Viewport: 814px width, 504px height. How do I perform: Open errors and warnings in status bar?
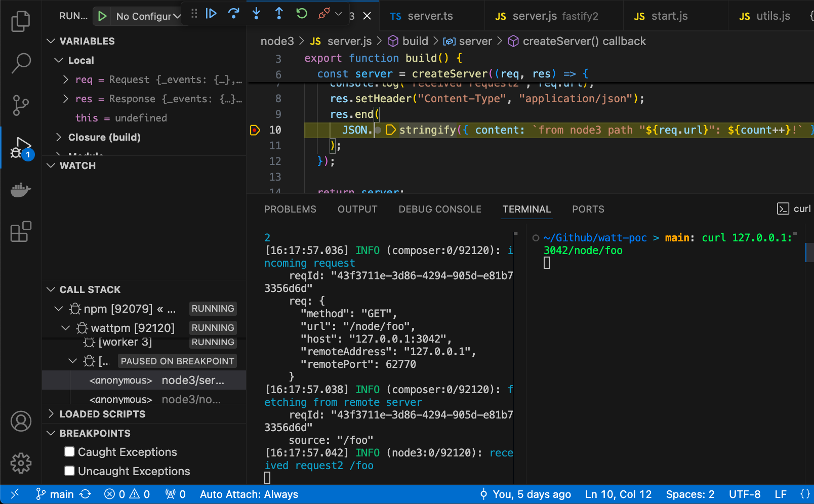(127, 494)
